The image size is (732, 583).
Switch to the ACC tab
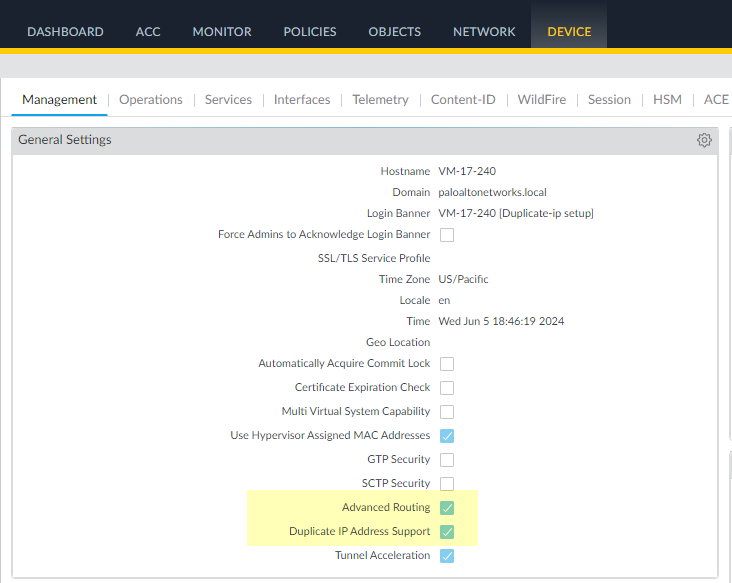[148, 31]
